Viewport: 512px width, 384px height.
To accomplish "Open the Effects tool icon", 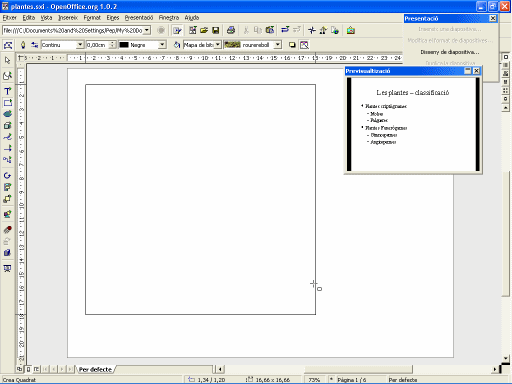I will pos(7,230).
